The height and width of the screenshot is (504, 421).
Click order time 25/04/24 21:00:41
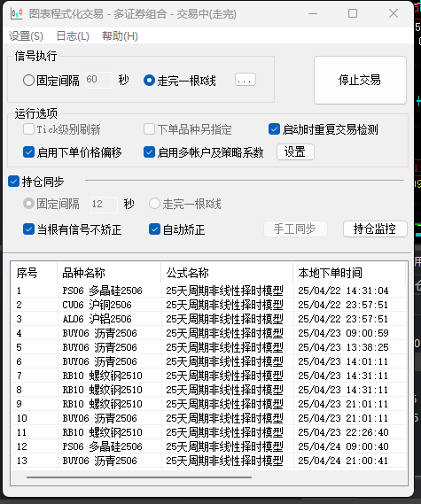click(343, 461)
